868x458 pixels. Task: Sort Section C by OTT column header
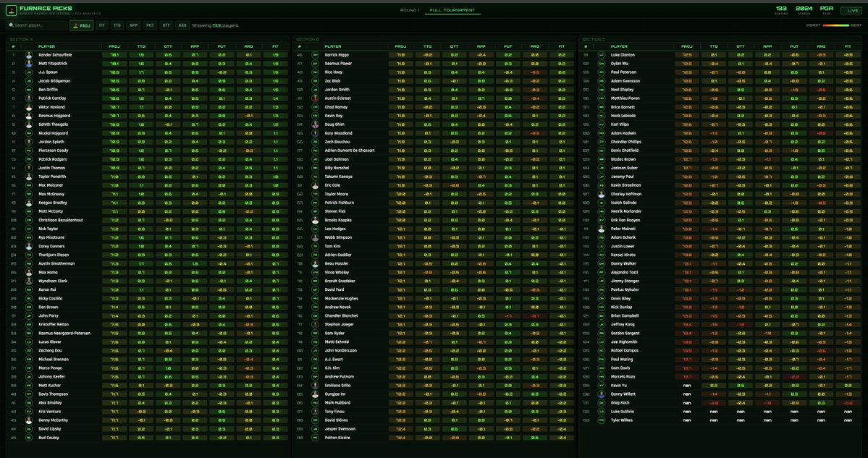click(741, 46)
